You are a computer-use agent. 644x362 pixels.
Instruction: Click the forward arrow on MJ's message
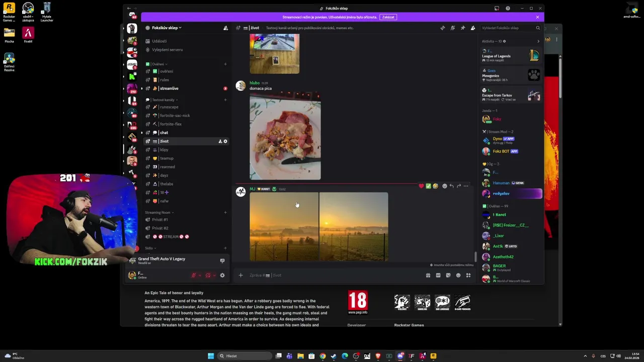point(459,186)
